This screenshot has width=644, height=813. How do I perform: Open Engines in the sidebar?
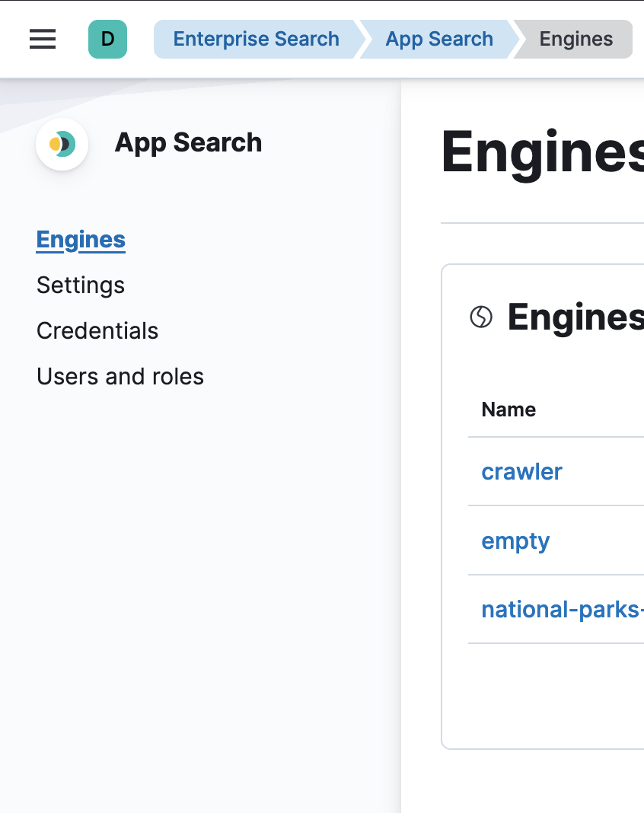click(x=81, y=240)
